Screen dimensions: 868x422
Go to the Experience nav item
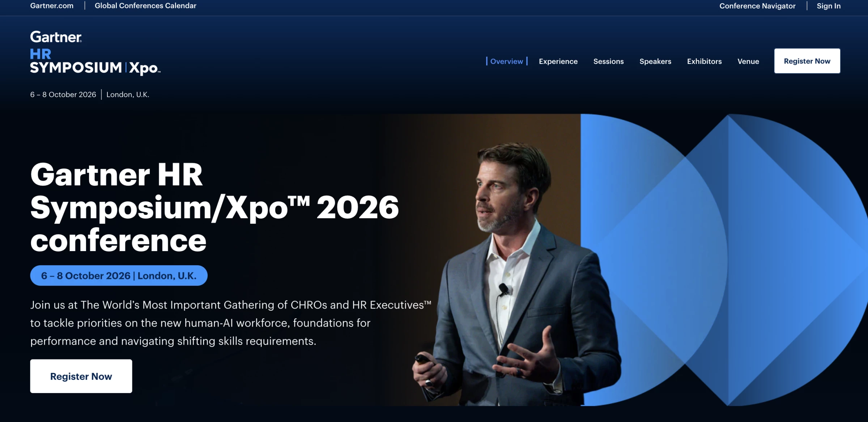[558, 61]
